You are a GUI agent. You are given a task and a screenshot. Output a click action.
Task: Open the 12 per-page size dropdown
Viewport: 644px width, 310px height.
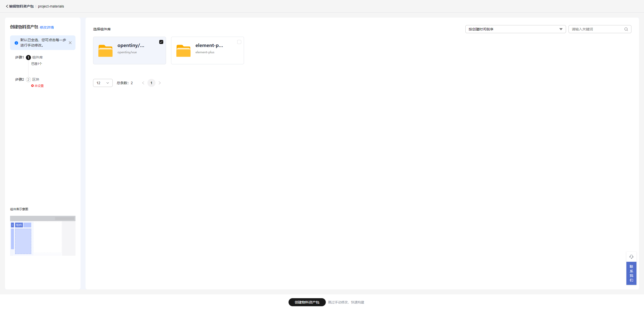coord(103,83)
